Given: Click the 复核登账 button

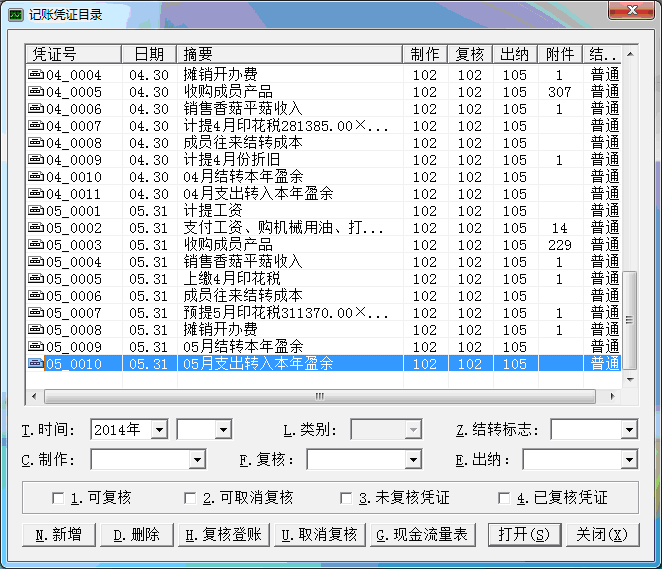Looking at the screenshot, I should (224, 535).
